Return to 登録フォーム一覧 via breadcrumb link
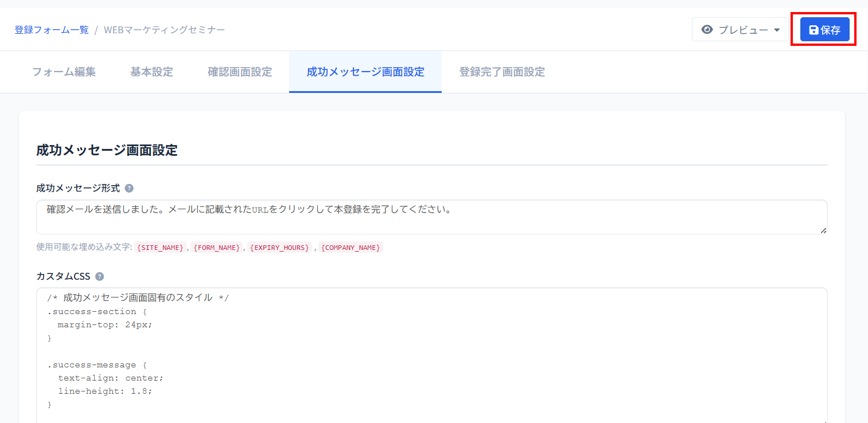This screenshot has height=423, width=868. 52,30
